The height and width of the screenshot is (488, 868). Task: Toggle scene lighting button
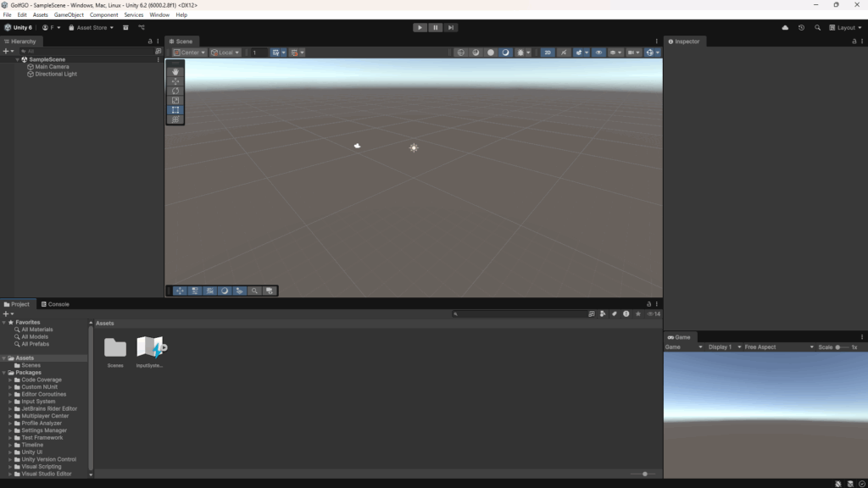coord(563,53)
